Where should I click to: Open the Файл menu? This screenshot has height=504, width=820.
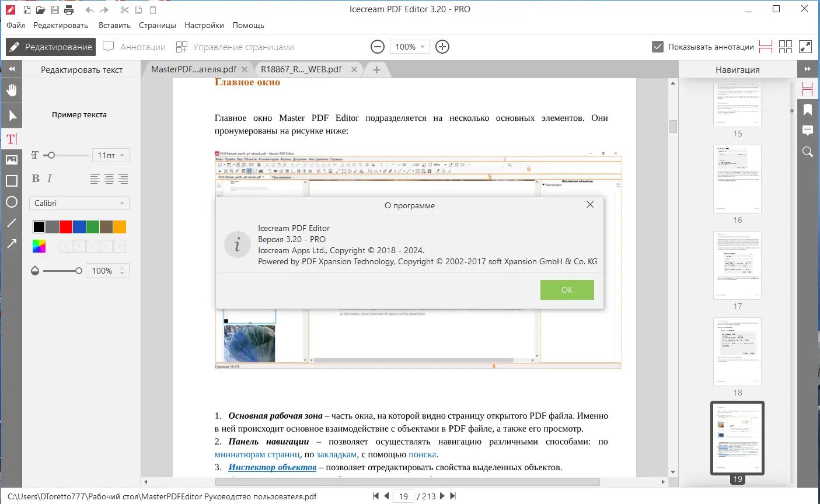click(x=16, y=25)
